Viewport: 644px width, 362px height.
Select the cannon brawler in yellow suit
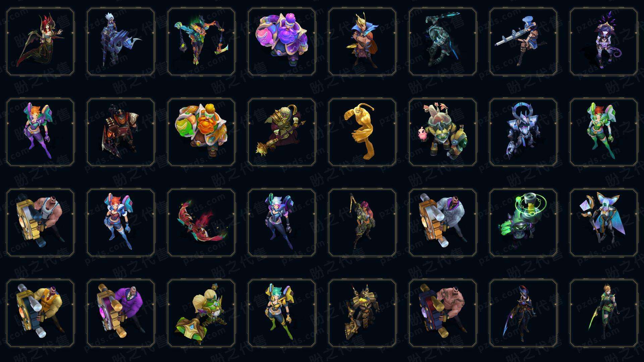click(40, 313)
